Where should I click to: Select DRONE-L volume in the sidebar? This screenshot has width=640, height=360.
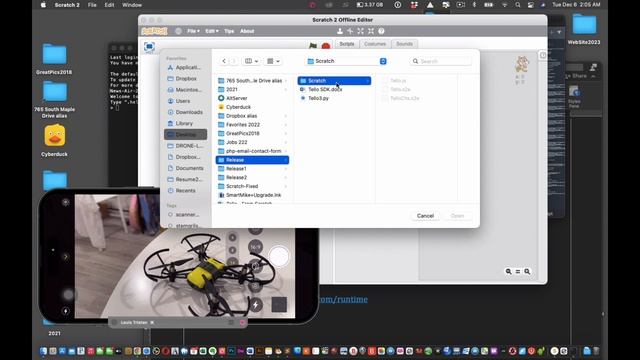(185, 146)
